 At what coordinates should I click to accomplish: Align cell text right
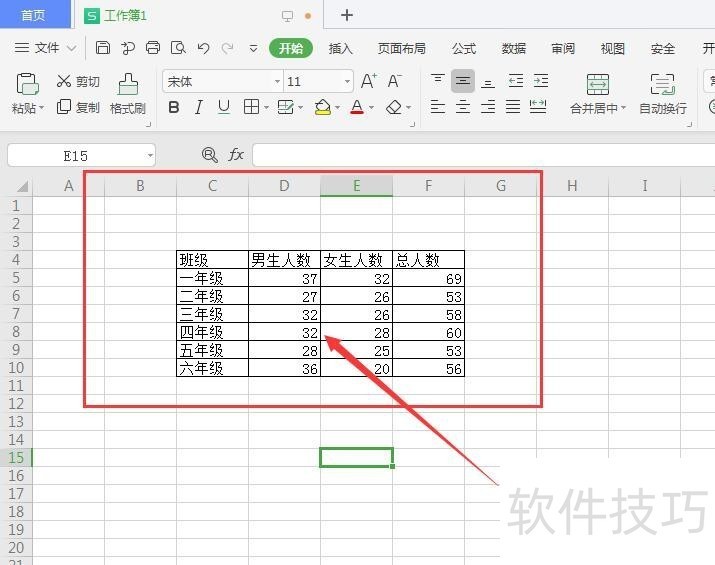(488, 107)
